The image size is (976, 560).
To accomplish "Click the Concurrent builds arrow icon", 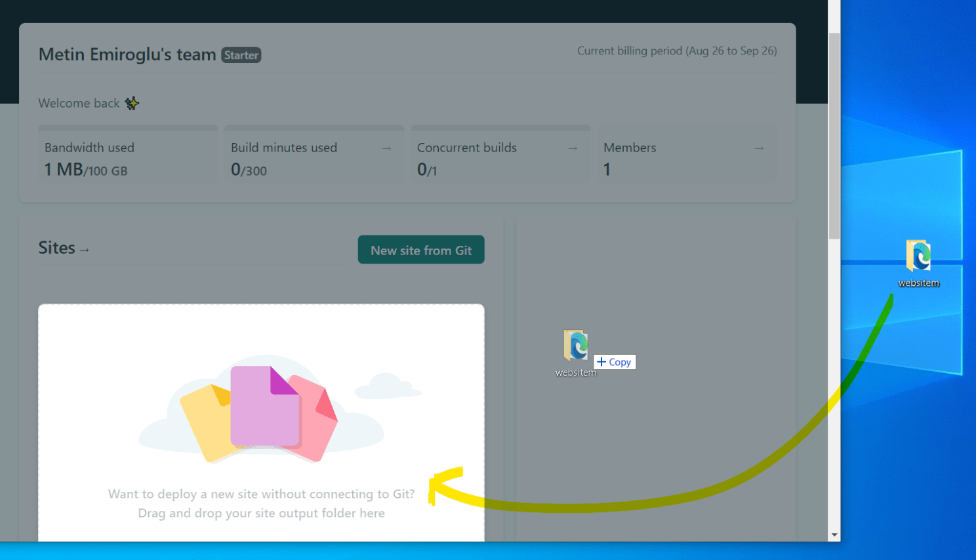I will tap(573, 148).
